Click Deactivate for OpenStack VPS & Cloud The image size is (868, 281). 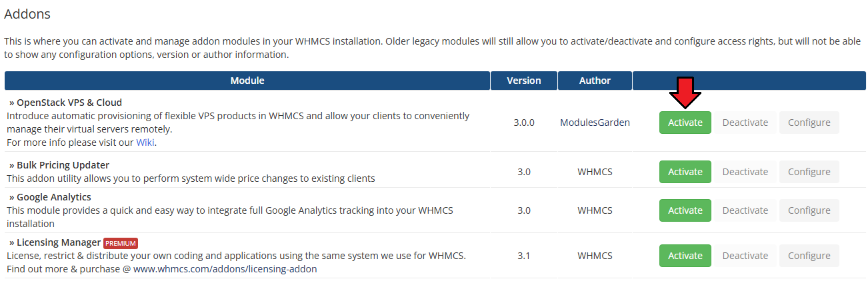coord(745,123)
